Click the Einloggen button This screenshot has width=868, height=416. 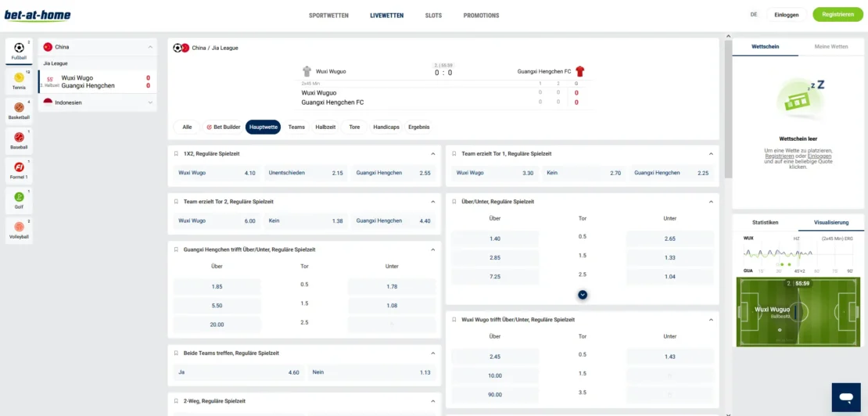(786, 15)
